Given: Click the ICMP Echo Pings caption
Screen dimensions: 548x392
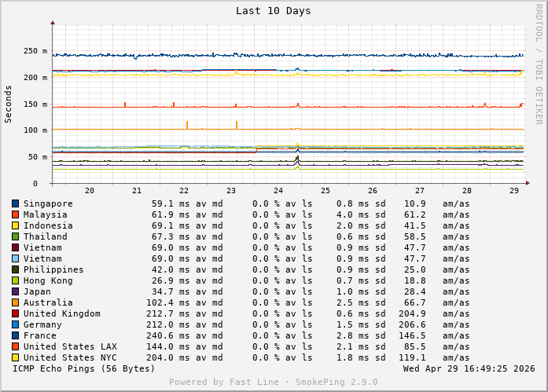Looking at the screenshot, I should coord(84,368).
